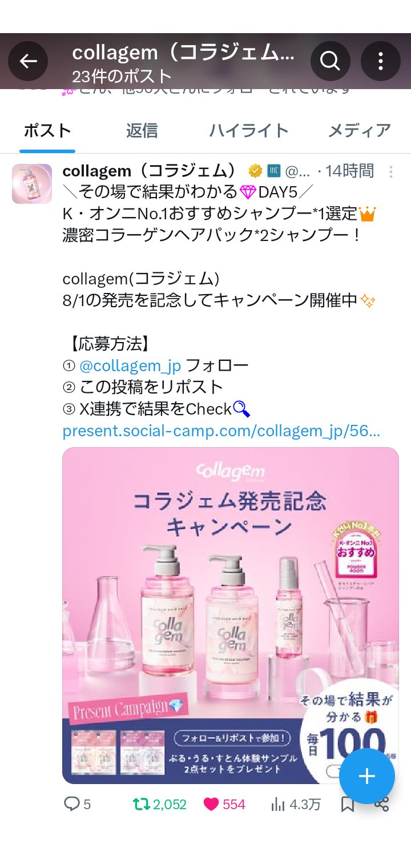411x868 pixels.
Task: Open the post's more options menu
Action: pos(391,172)
